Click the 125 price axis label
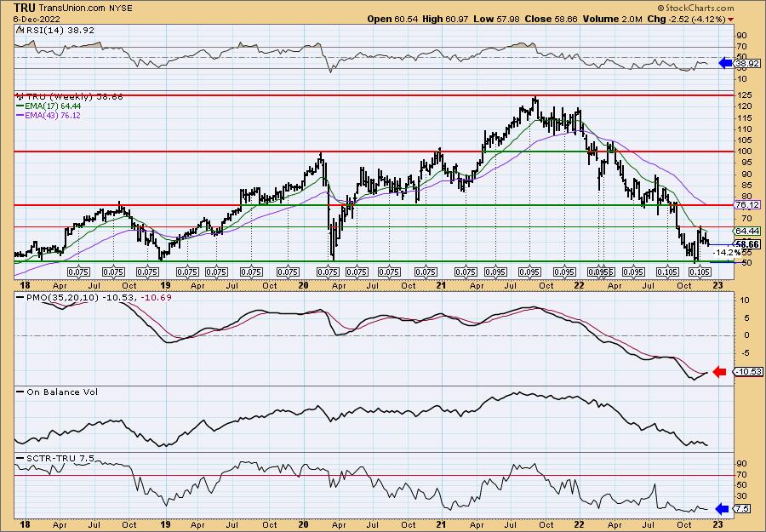Screen dimensions: 766x532 [744, 95]
